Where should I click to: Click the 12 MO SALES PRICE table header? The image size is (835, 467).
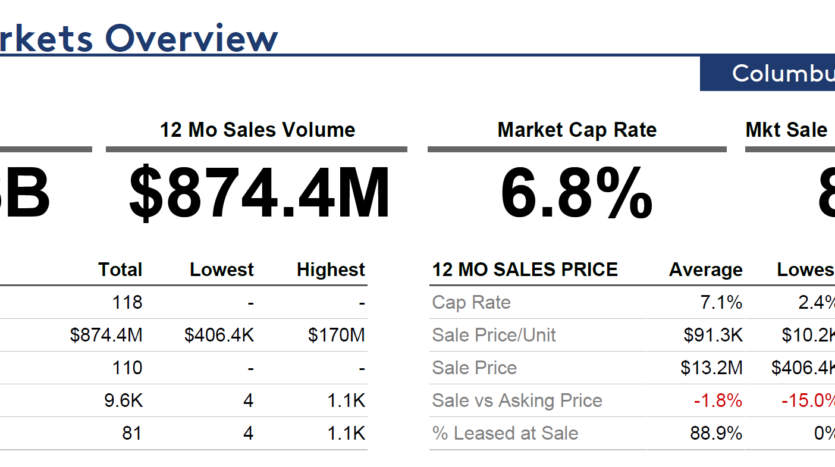(525, 270)
